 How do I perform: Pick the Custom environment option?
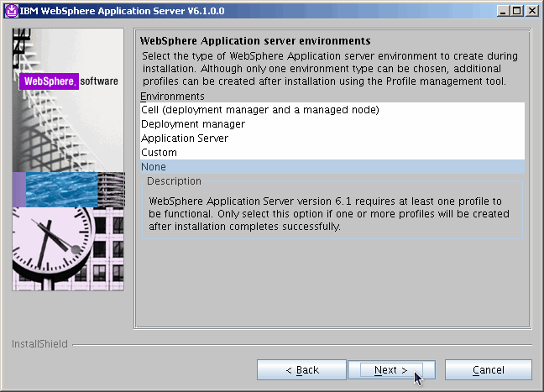click(160, 153)
